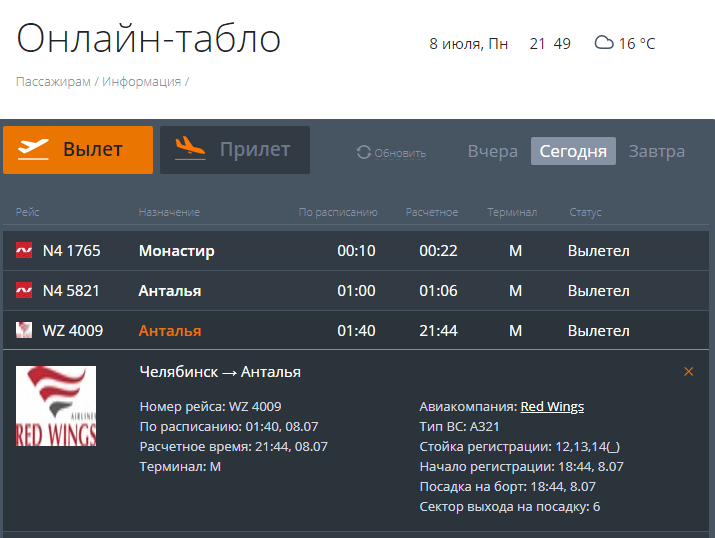Click terminal M for N4 5821
The width and height of the screenshot is (715, 538).
coord(515,291)
